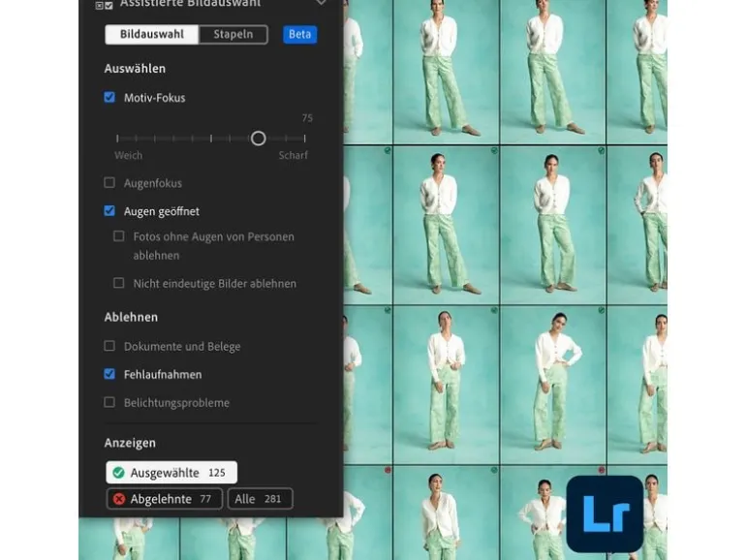Click the Weich slider label
The image size is (746, 560).
coord(129,155)
